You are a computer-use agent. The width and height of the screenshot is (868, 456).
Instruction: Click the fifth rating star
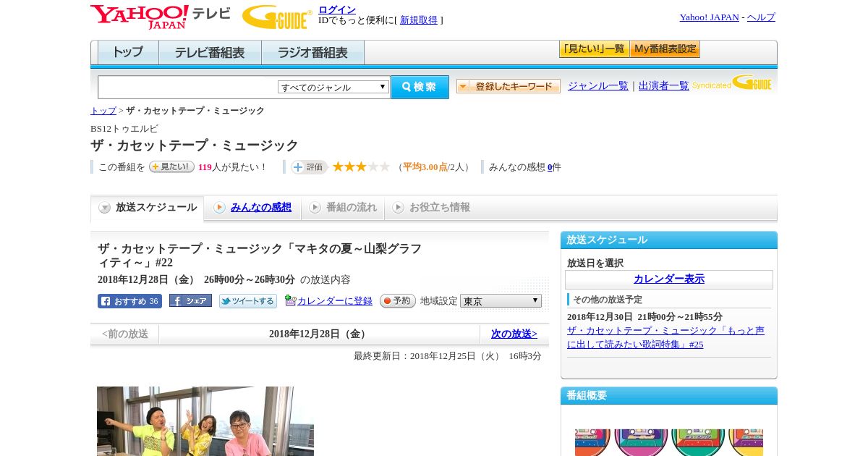(x=384, y=166)
